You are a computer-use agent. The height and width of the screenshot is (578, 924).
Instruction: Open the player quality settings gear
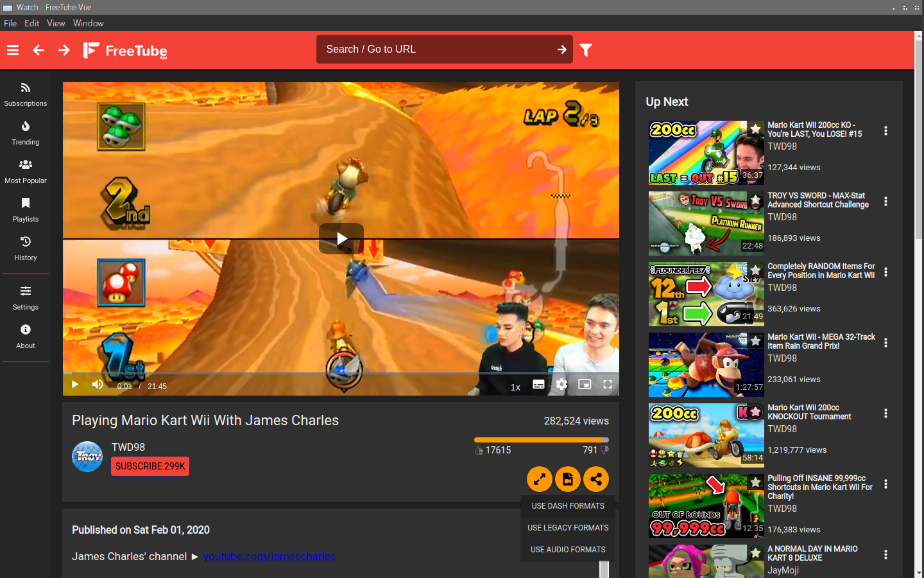click(561, 385)
